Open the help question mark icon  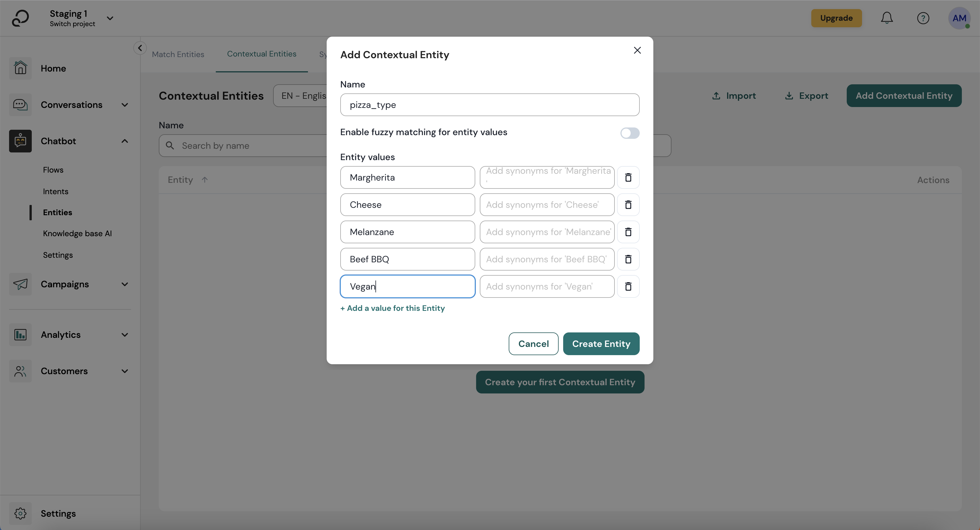coord(924,18)
